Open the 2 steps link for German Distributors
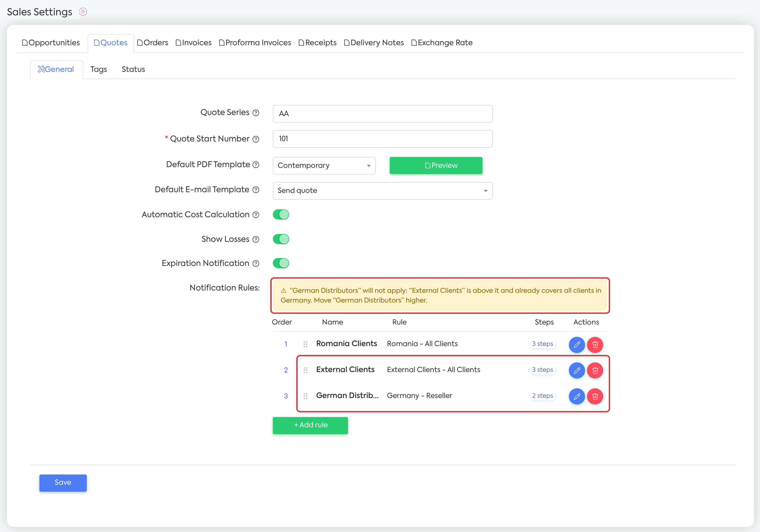The height and width of the screenshot is (532, 760). pyautogui.click(x=543, y=396)
